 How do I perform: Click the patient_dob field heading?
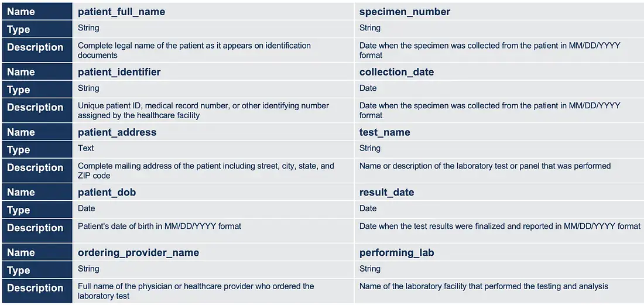tap(107, 192)
